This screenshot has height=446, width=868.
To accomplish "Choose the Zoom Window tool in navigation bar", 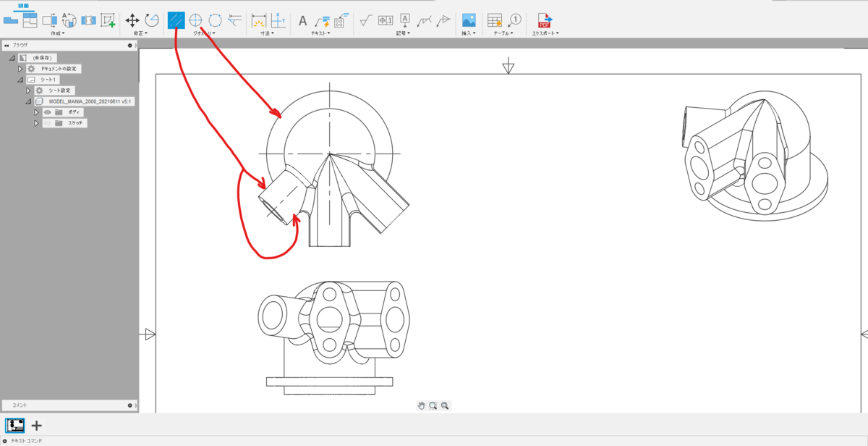I will [433, 405].
